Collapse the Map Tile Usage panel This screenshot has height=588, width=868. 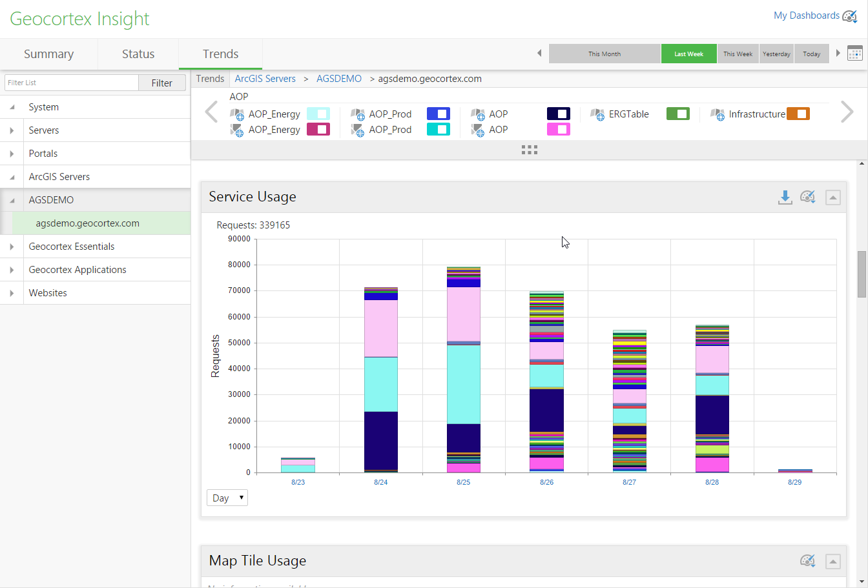click(833, 562)
